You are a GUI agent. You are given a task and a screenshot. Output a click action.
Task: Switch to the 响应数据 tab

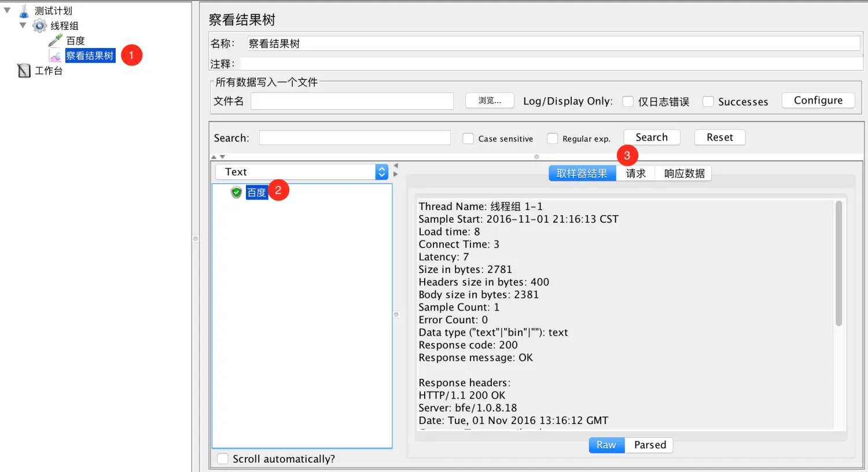coord(684,174)
